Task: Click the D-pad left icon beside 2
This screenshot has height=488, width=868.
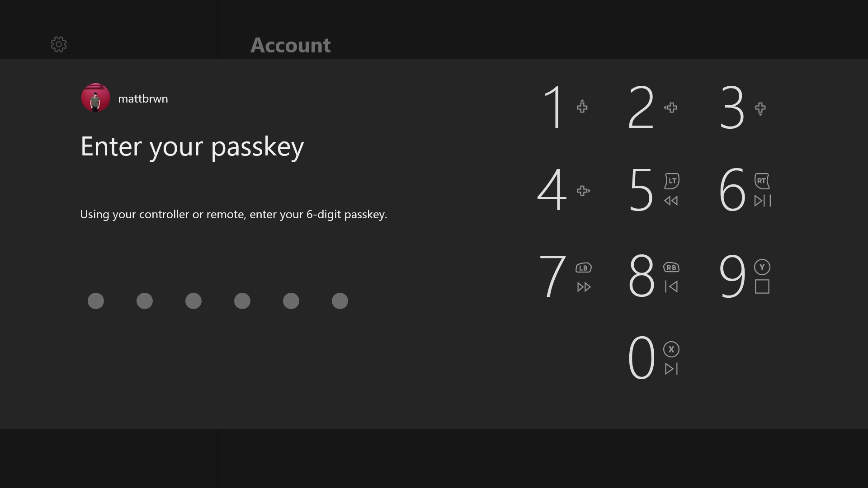Action: pyautogui.click(x=670, y=108)
